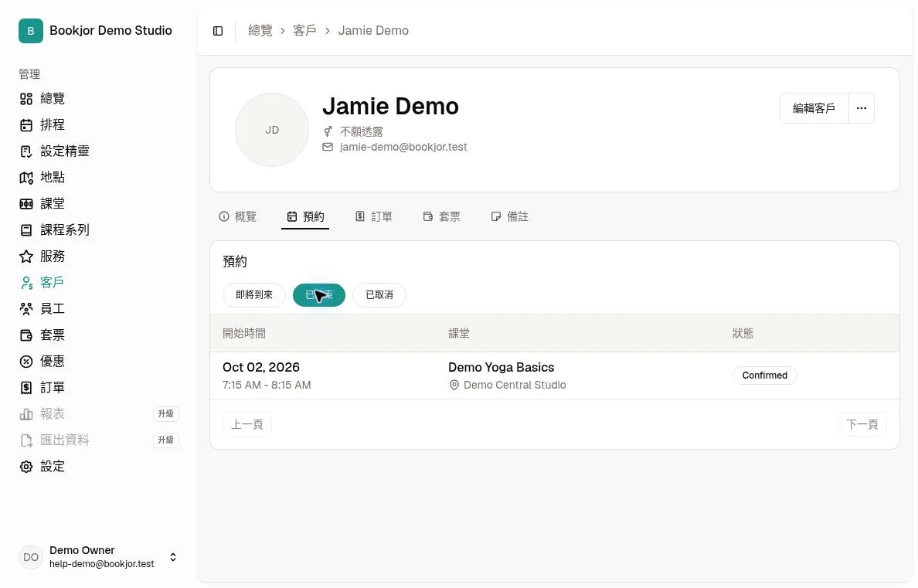
Task: Open 排程 schedule calendar icon in sidebar
Action: [25, 124]
